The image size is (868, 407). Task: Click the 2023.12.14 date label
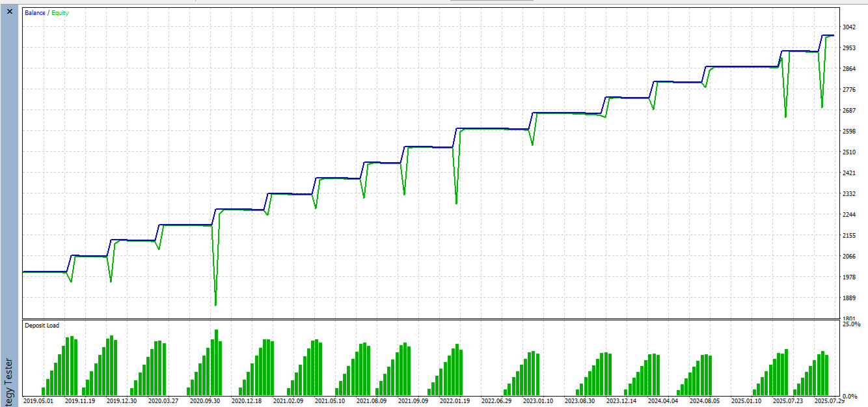622,401
